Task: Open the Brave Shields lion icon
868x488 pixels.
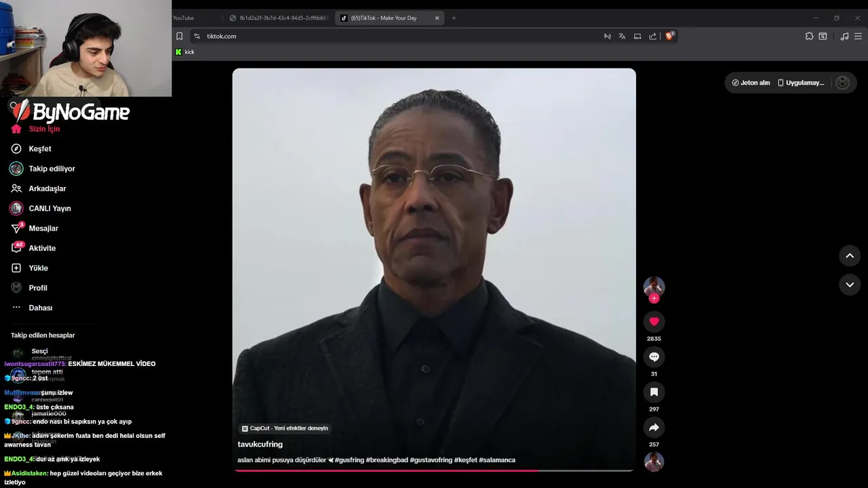Action: (x=669, y=36)
